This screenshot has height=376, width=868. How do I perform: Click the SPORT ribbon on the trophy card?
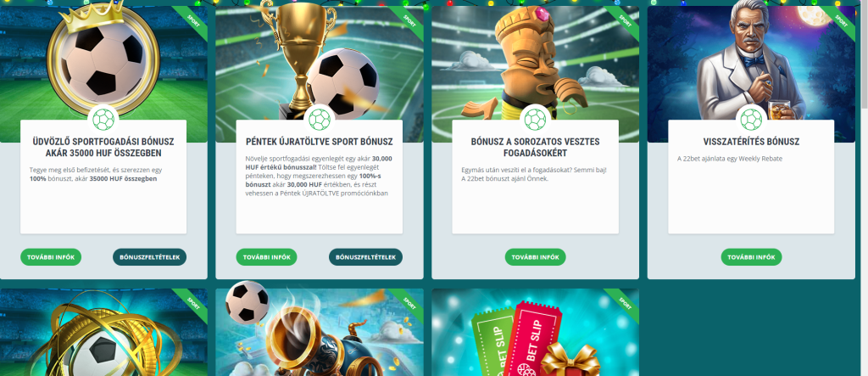click(408, 21)
